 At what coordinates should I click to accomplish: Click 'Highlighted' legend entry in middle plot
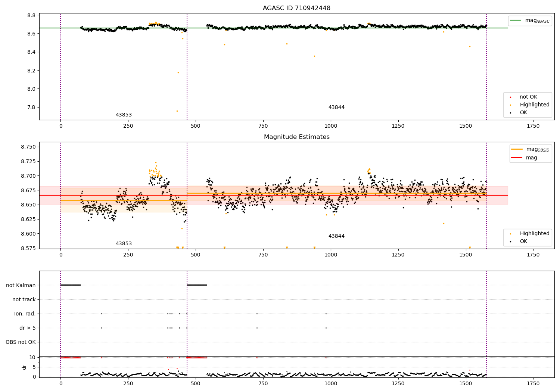click(530, 234)
